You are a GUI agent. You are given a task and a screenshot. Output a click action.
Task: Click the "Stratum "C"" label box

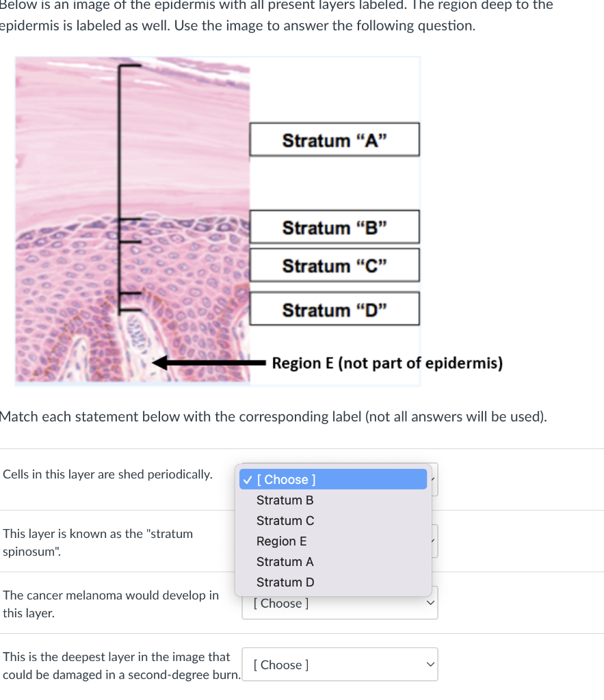(334, 265)
